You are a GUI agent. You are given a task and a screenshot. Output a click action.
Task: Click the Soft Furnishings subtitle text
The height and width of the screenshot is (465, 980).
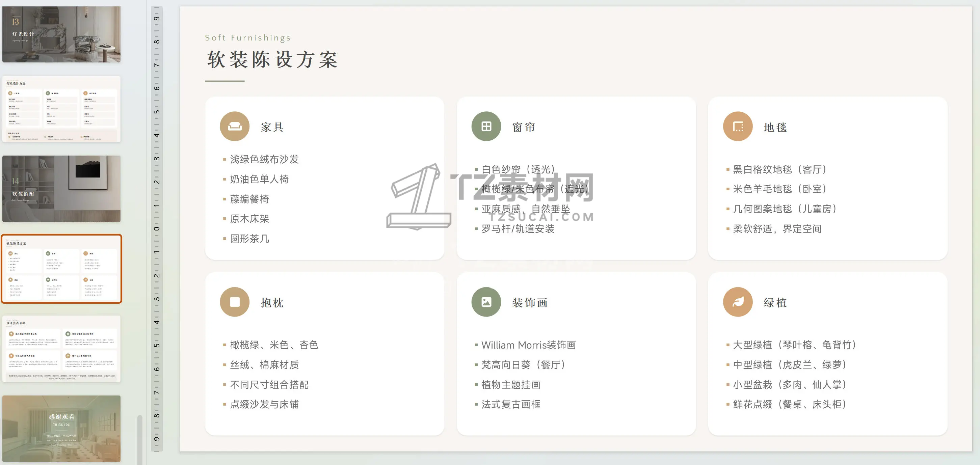[248, 38]
